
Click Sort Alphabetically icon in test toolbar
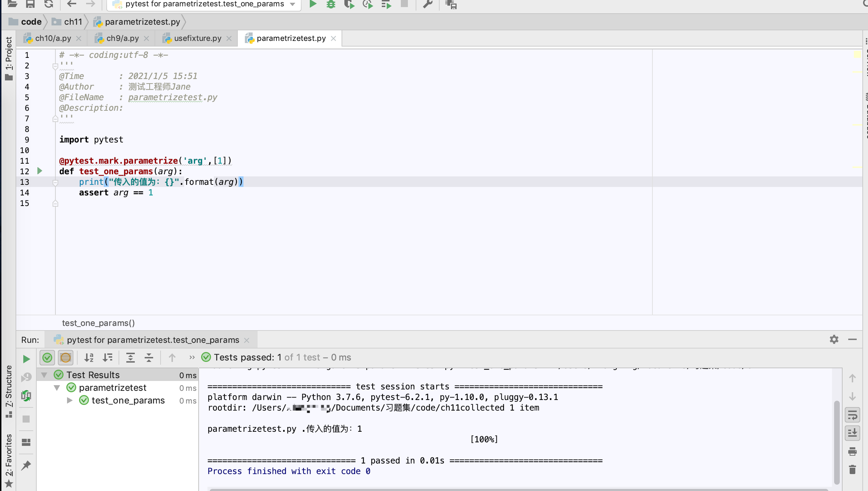coord(89,358)
